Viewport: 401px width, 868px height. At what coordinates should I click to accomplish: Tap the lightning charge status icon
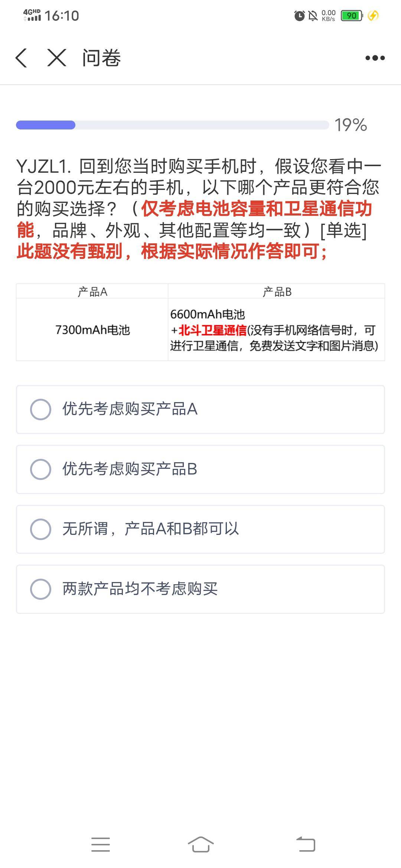click(x=373, y=16)
